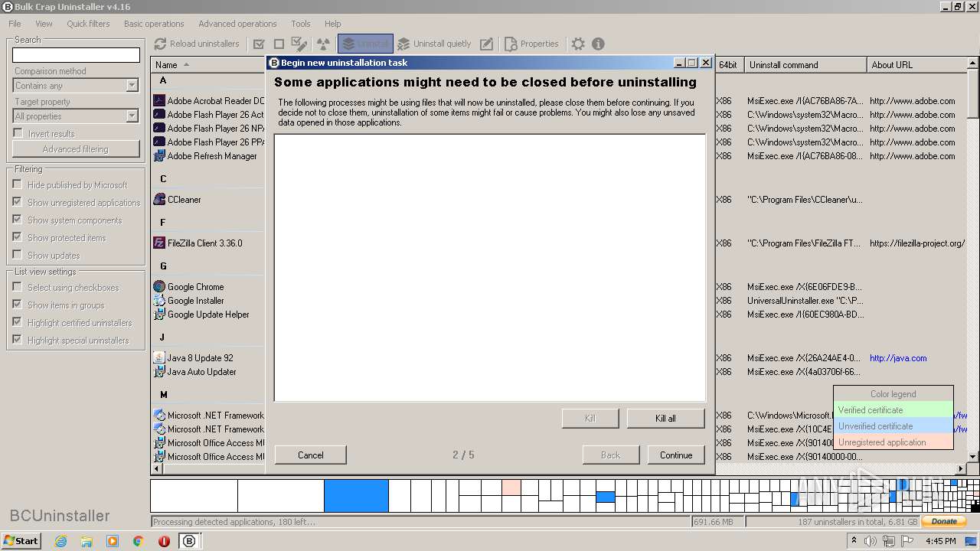The height and width of the screenshot is (551, 980).
Task: Click the Select all checkmark toolbar icon
Action: click(259, 44)
